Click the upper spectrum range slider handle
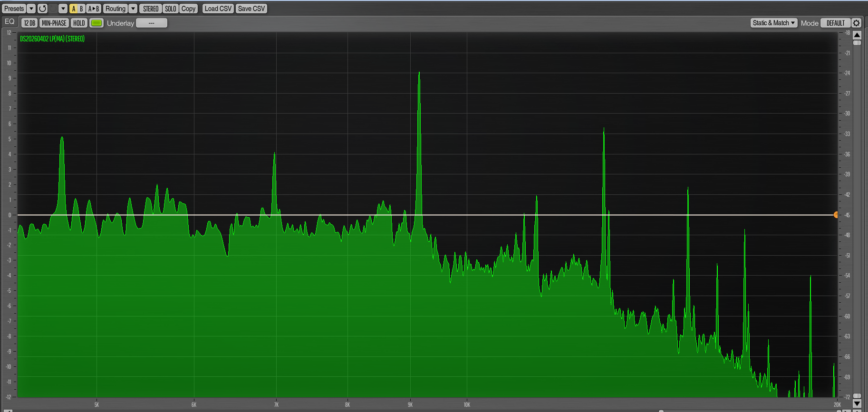The width and height of the screenshot is (868, 412). coord(857,43)
